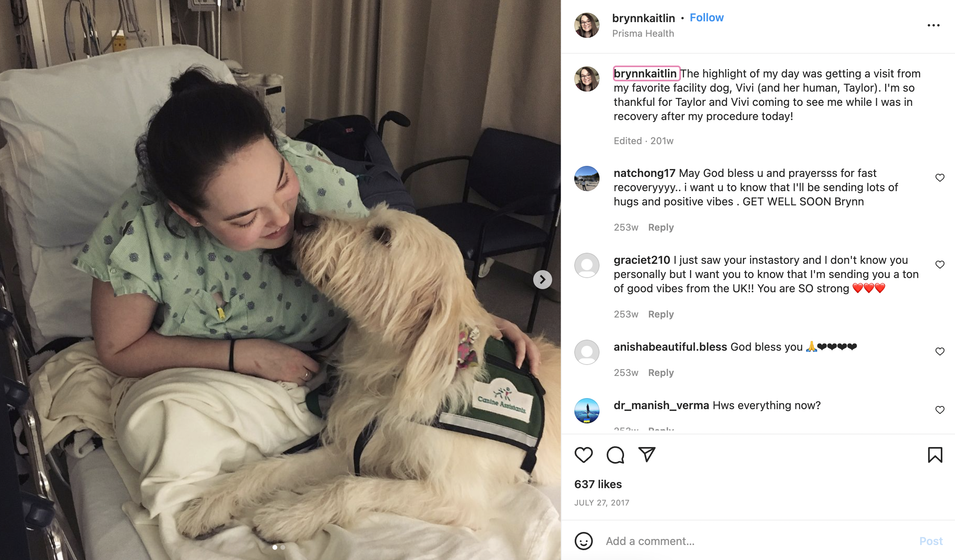Like dr_manish_verma's comment
The height and width of the screenshot is (560, 955).
click(940, 410)
